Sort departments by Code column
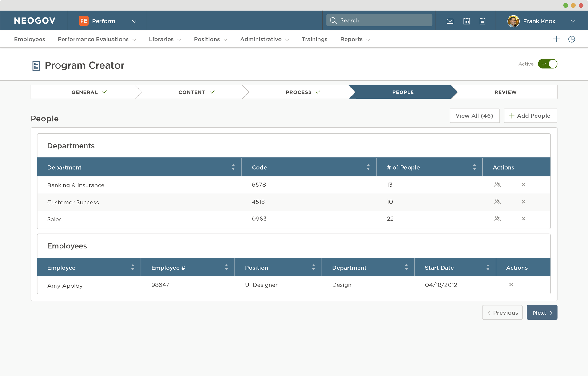 point(368,167)
